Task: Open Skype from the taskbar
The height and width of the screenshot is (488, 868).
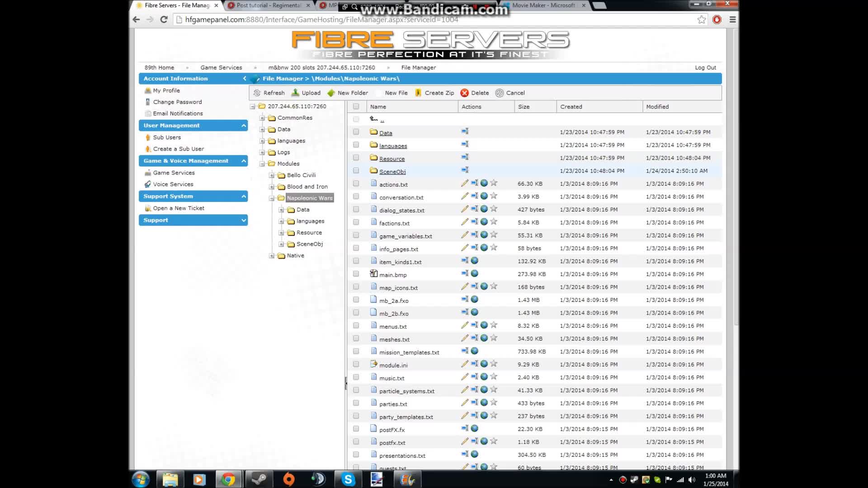Action: point(348,479)
